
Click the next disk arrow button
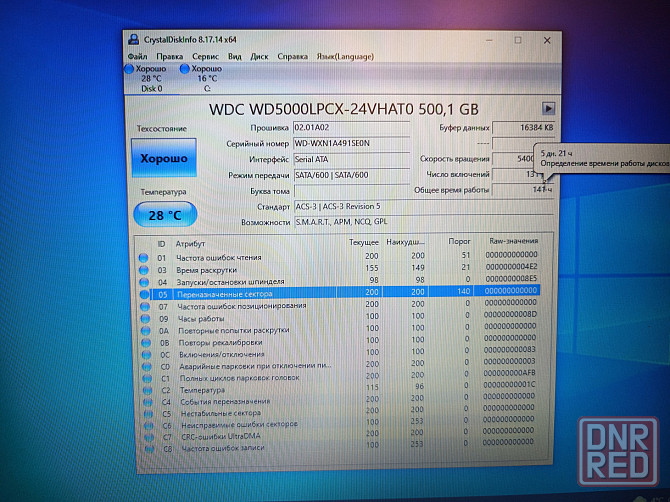point(548,108)
